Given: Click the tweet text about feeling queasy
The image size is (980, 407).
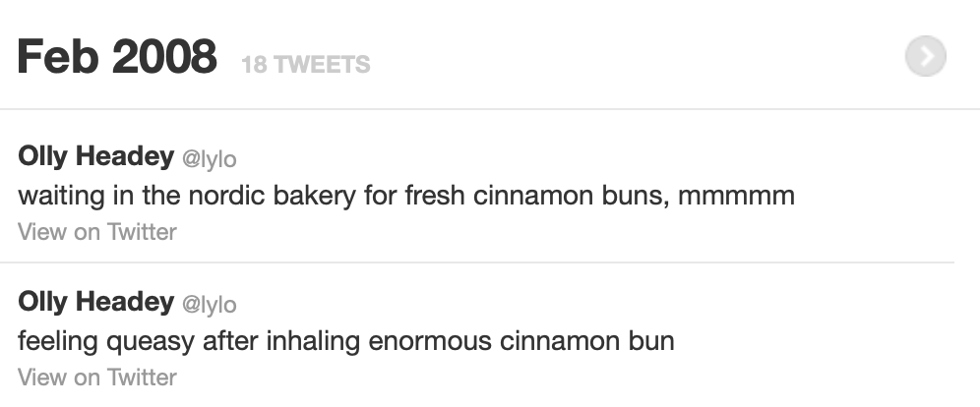Looking at the screenshot, I should point(346,341).
